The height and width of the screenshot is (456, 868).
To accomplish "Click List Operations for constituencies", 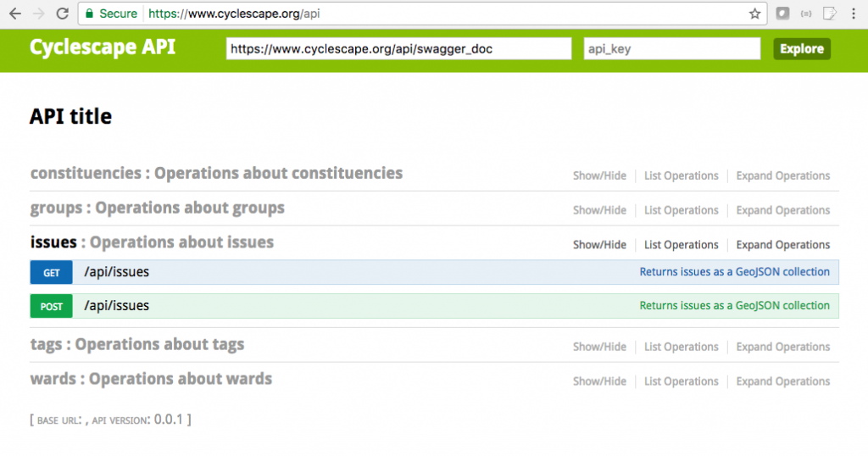I will coord(681,176).
